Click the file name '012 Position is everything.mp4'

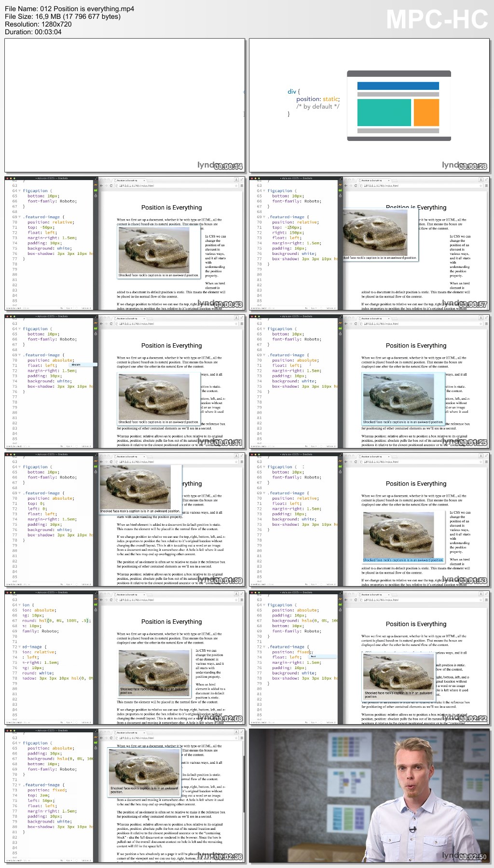(x=87, y=9)
